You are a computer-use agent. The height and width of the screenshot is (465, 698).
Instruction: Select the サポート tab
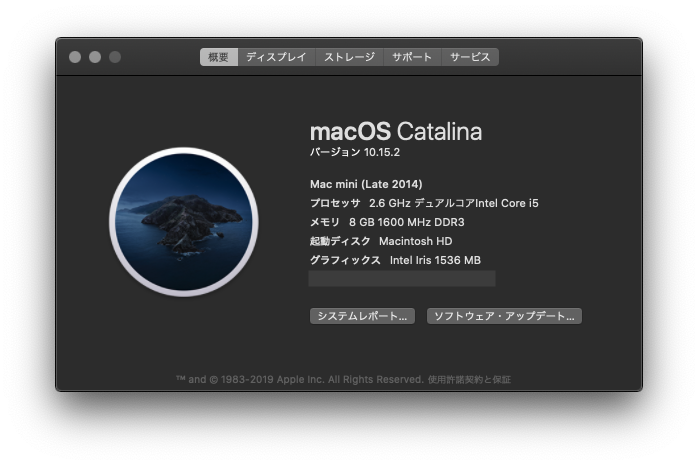tap(412, 57)
